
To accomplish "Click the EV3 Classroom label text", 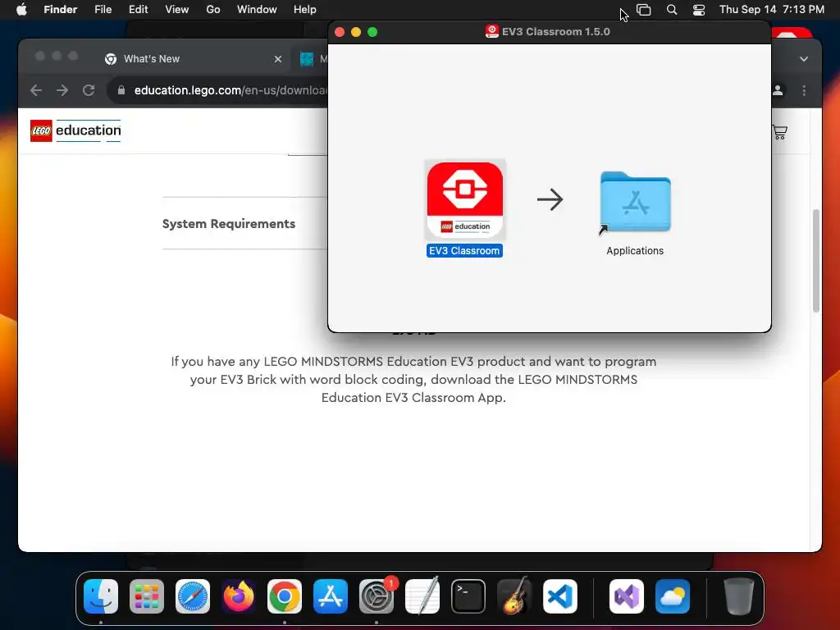I will pyautogui.click(x=464, y=251).
